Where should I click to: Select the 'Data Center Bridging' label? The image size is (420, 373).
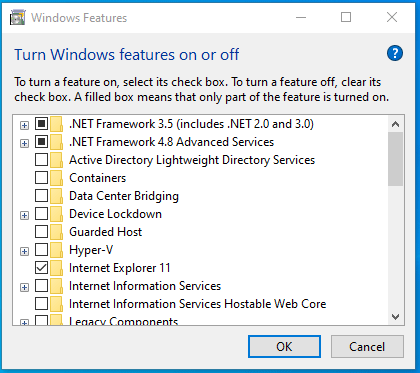pyautogui.click(x=124, y=196)
